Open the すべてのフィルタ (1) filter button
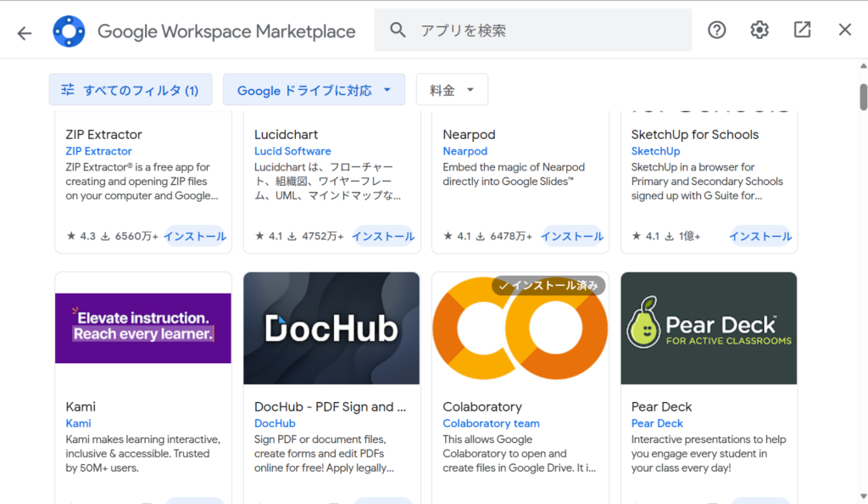The height and width of the screenshot is (504, 868). 131,90
